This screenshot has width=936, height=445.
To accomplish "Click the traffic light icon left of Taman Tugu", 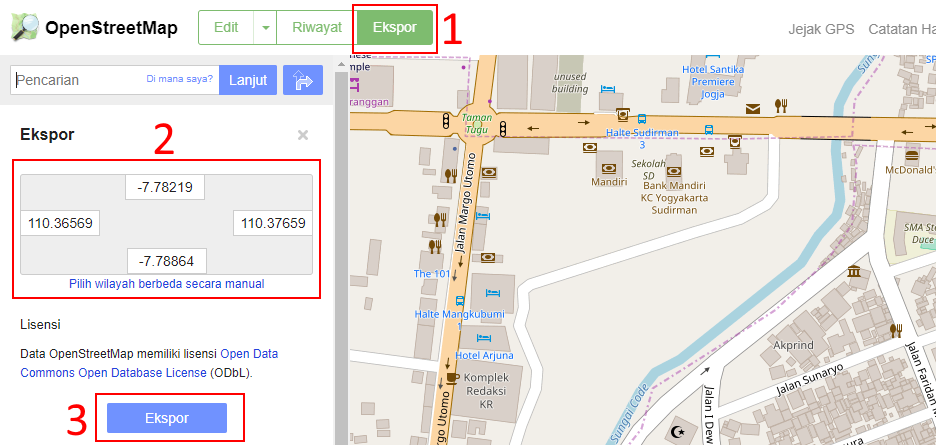I will 445,121.
